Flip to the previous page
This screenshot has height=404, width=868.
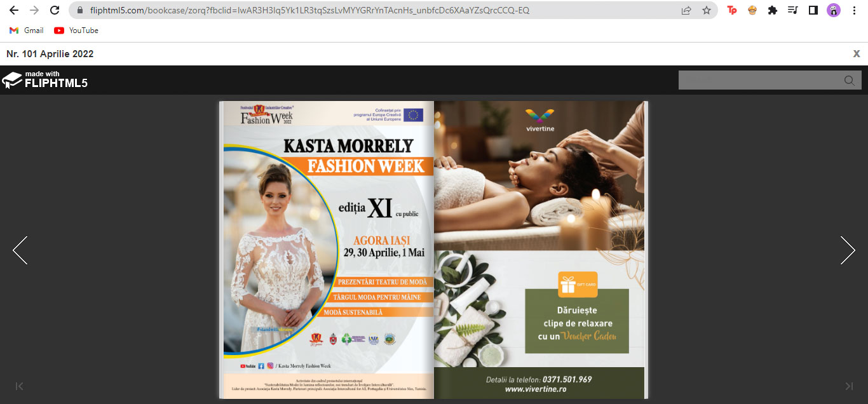pyautogui.click(x=20, y=250)
